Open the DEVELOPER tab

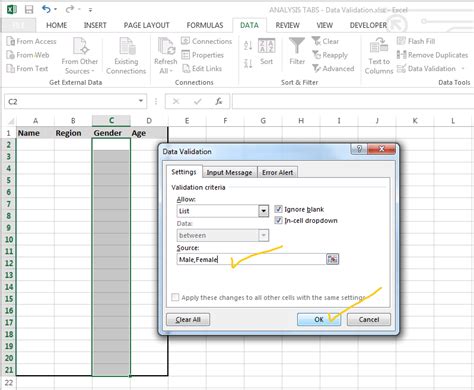tap(368, 25)
